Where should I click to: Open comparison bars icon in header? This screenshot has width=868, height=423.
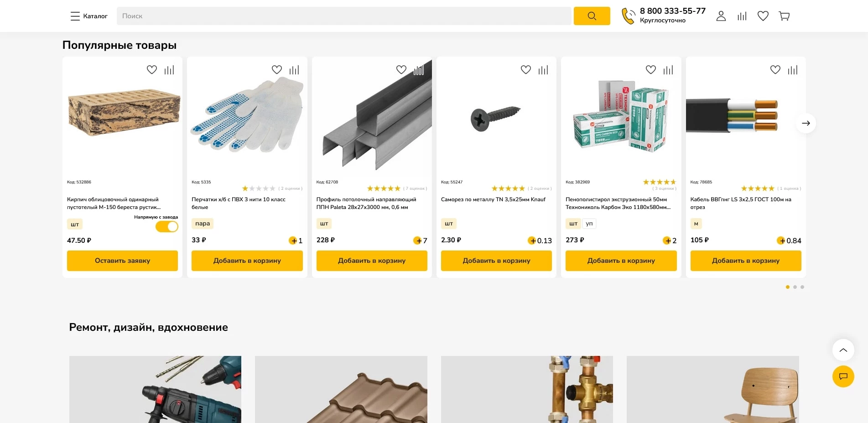click(x=742, y=16)
